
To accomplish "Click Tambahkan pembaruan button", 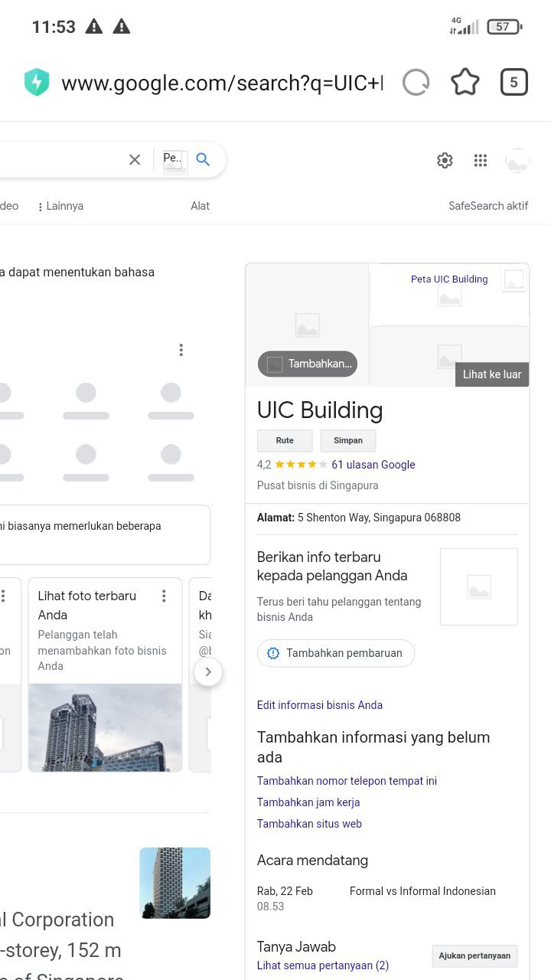I will [x=335, y=653].
